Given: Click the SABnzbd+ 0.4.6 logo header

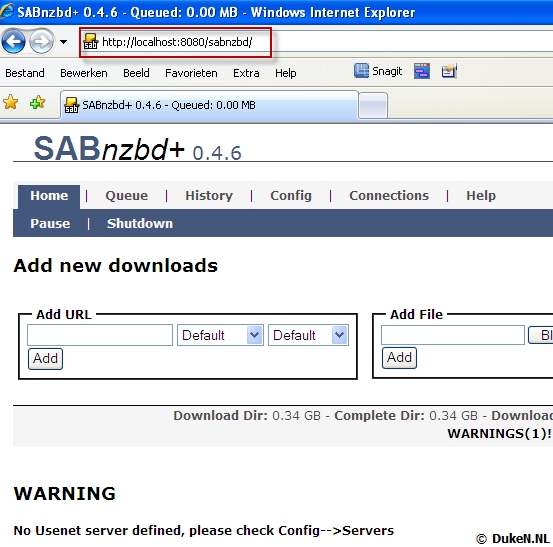Looking at the screenshot, I should click(138, 148).
